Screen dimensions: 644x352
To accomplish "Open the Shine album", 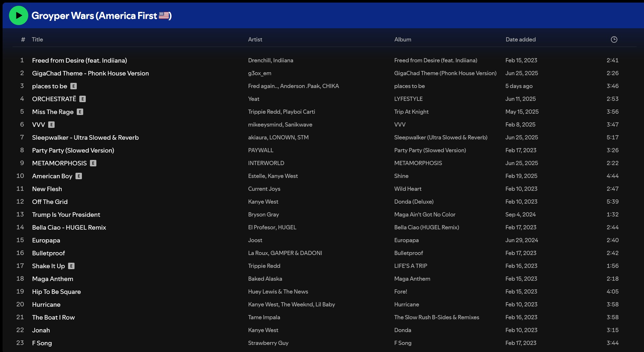I will (x=401, y=176).
